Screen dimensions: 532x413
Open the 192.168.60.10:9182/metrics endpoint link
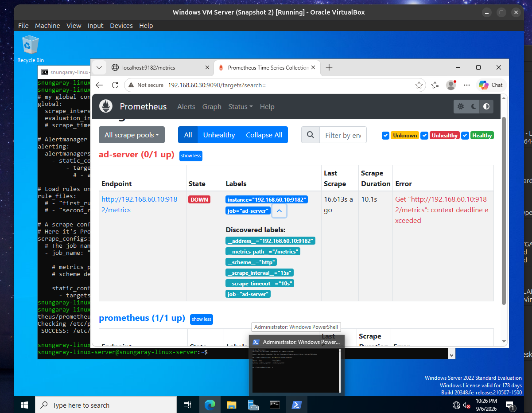(139, 204)
